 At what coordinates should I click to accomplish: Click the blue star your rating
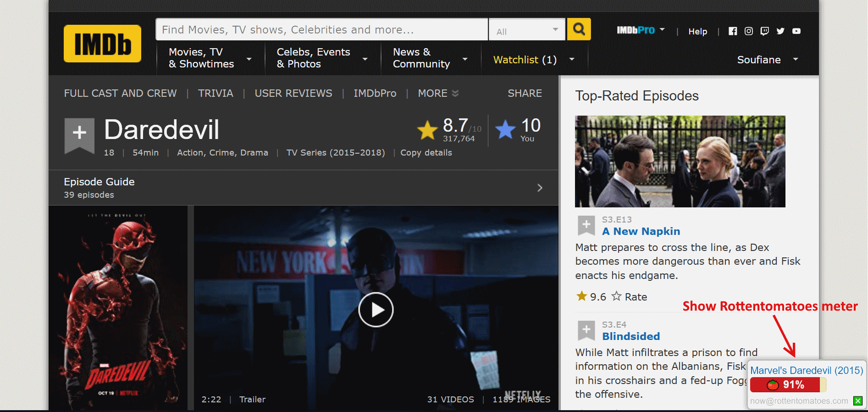point(505,130)
